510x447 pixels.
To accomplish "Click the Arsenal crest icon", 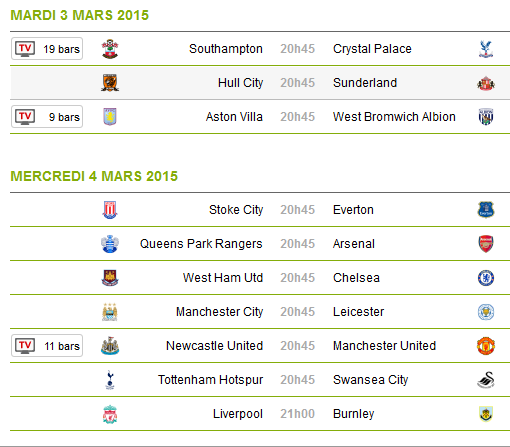I will coord(486,244).
